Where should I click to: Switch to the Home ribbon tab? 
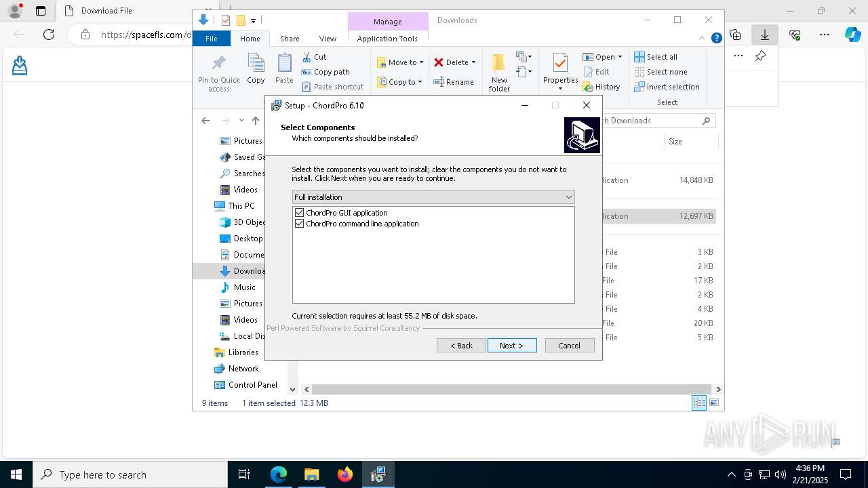[x=250, y=39]
